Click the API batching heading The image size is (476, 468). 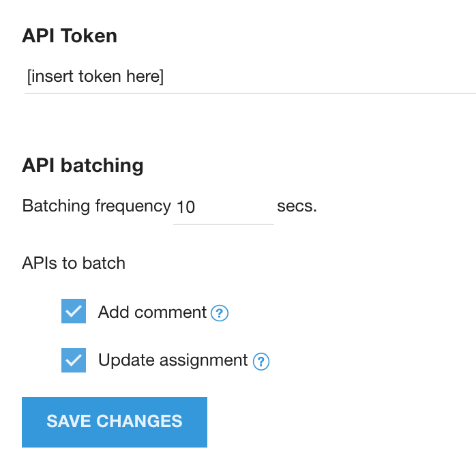point(83,165)
